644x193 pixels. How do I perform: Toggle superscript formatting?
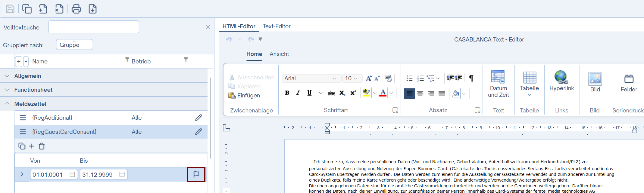[353, 93]
